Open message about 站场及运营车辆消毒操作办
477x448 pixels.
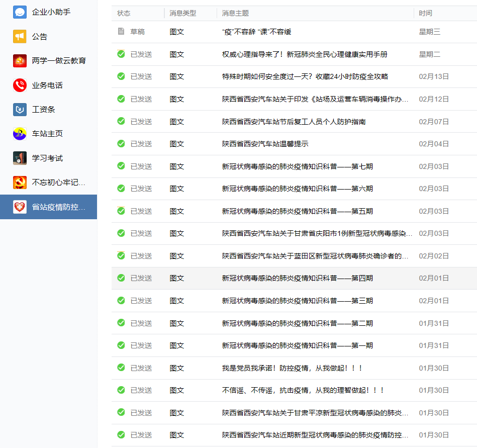tap(315, 99)
